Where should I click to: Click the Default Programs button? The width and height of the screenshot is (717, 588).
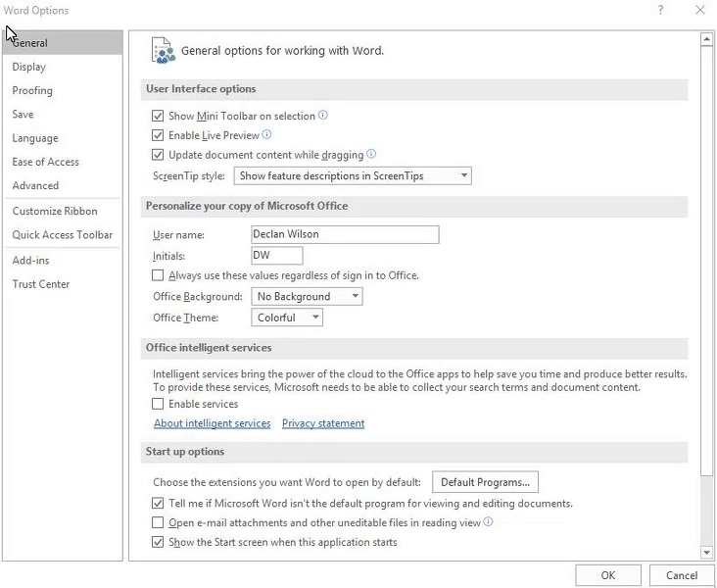(485, 482)
